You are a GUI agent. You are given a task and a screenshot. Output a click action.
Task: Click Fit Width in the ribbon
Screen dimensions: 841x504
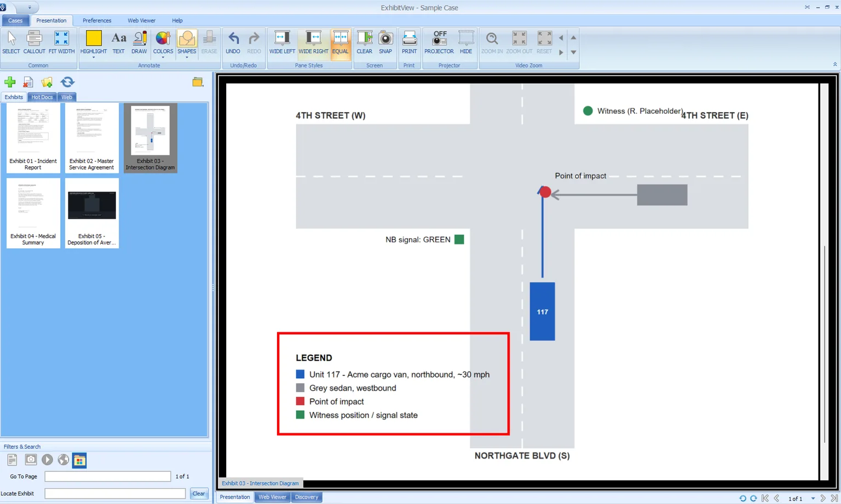[x=61, y=42]
